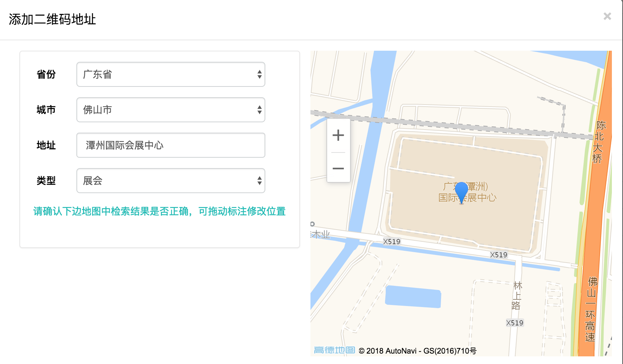Click the 木业 label on the map
This screenshot has height=364, width=623.
321,235
